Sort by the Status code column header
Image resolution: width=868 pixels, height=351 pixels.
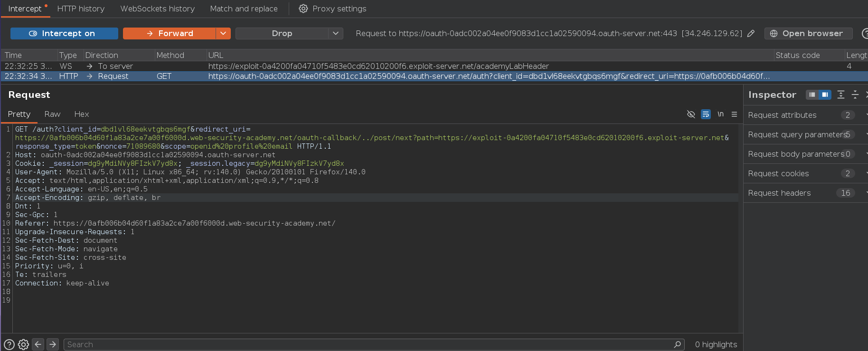[809, 55]
